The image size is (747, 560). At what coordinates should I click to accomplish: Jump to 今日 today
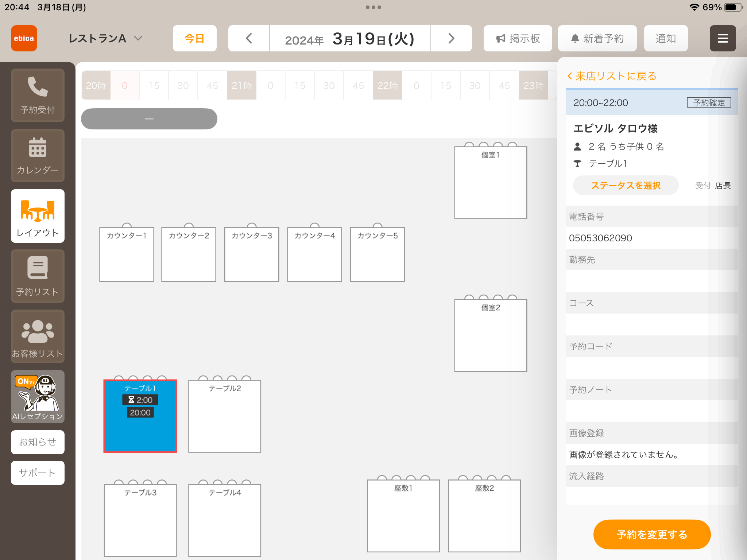pyautogui.click(x=195, y=38)
